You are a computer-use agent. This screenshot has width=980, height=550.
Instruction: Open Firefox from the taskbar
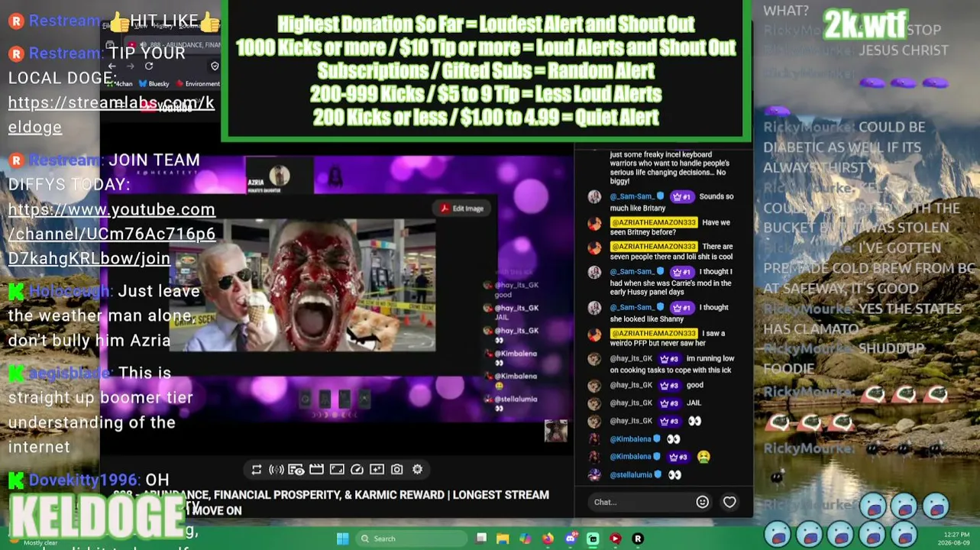pyautogui.click(x=548, y=539)
